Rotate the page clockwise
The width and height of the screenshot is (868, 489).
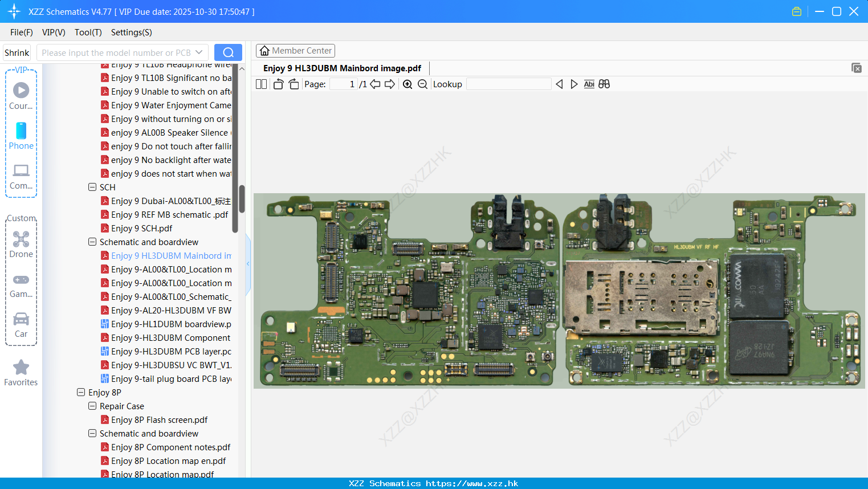[294, 84]
